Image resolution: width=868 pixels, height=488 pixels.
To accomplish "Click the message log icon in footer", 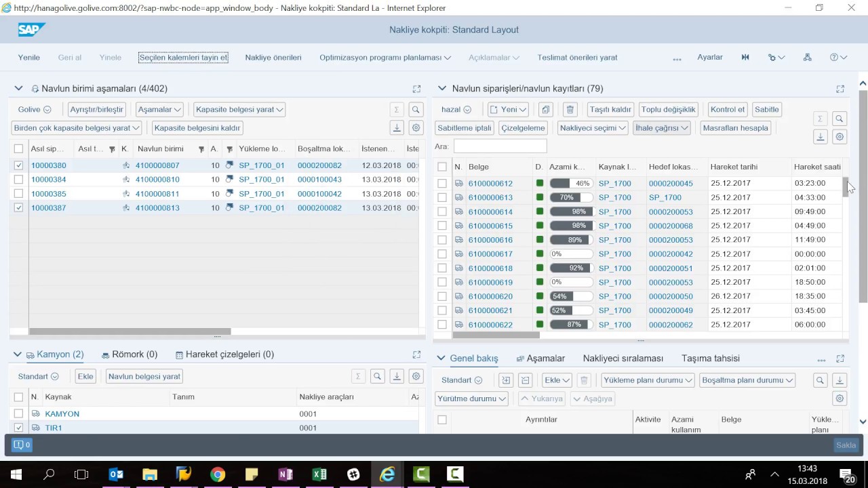I will coord(22,445).
